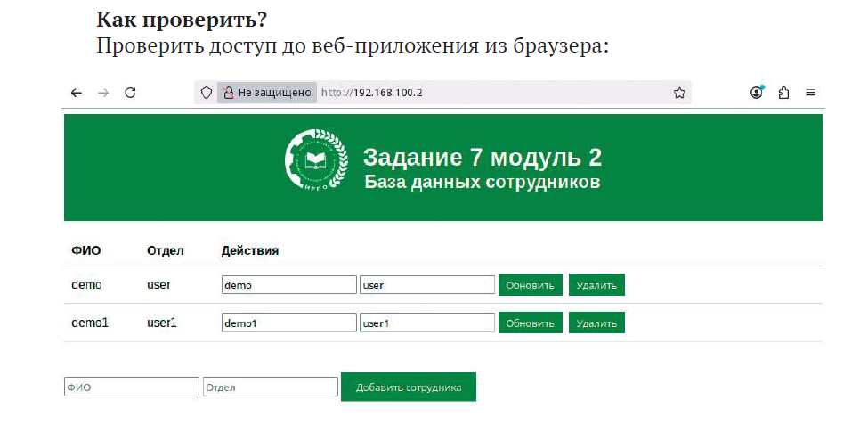The width and height of the screenshot is (868, 425).
Task: Focus the empty 'Отдел' input for new employee
Action: [x=271, y=387]
